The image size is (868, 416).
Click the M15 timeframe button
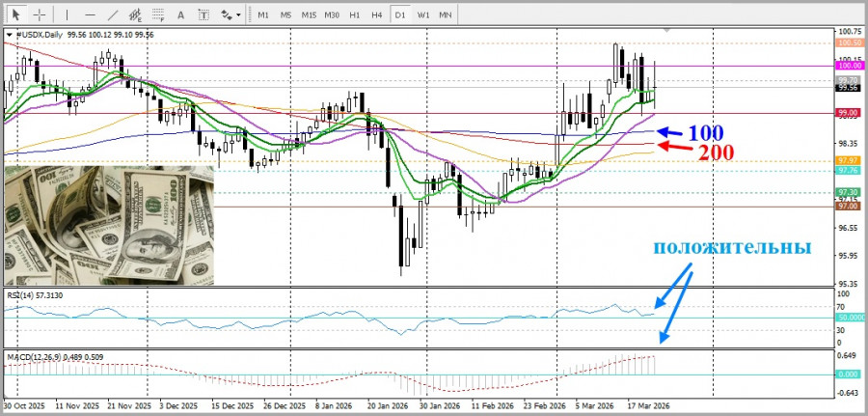(309, 14)
